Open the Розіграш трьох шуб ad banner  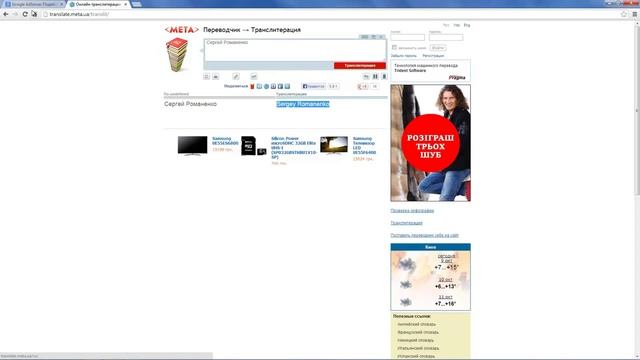pyautogui.click(x=430, y=143)
